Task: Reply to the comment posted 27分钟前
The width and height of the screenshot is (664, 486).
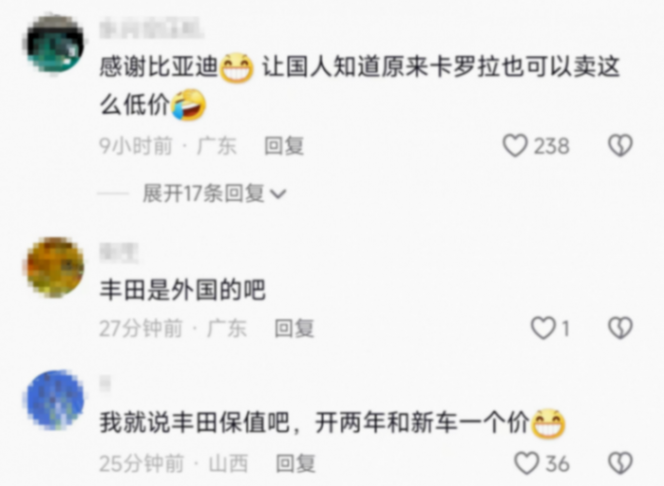Action: 294,329
